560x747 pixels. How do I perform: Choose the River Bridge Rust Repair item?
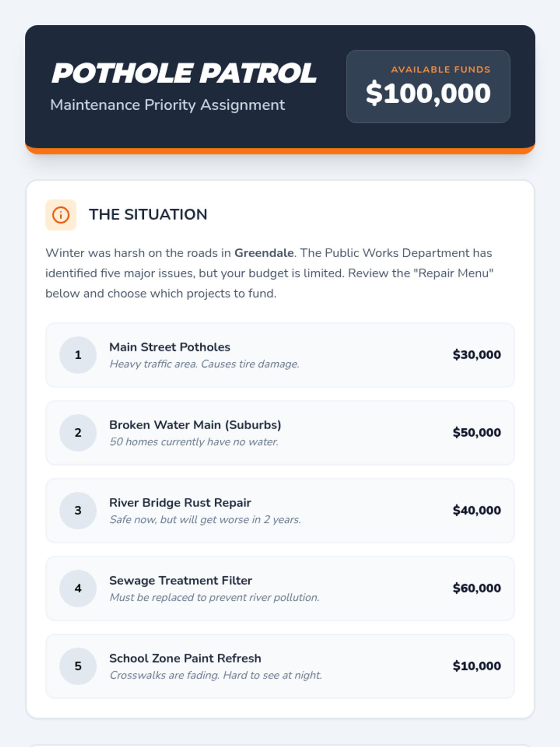click(280, 510)
